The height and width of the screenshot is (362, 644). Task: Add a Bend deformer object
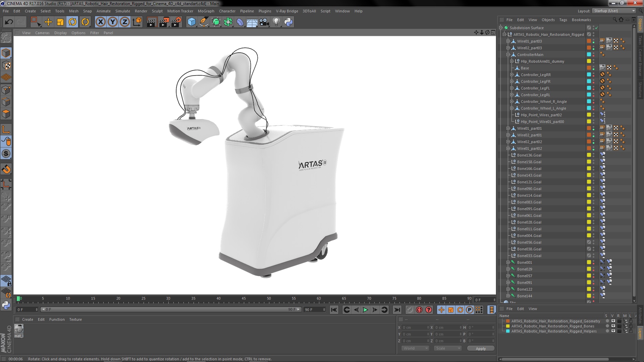click(x=240, y=22)
